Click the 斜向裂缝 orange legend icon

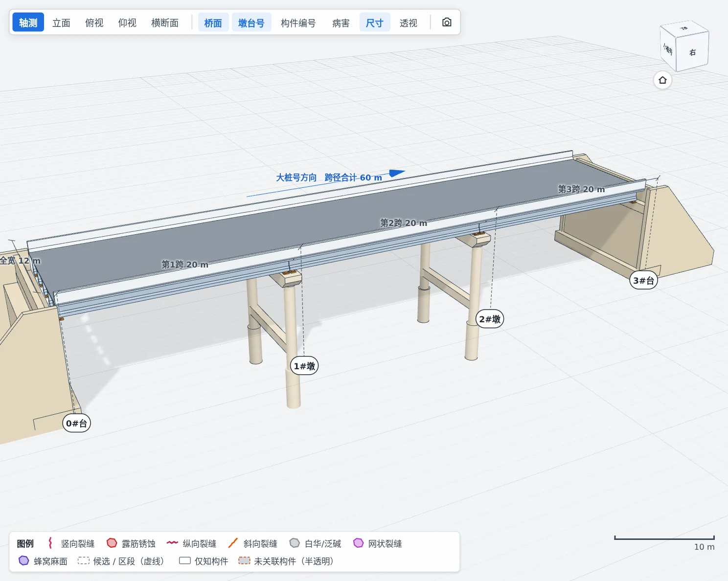pos(233,543)
